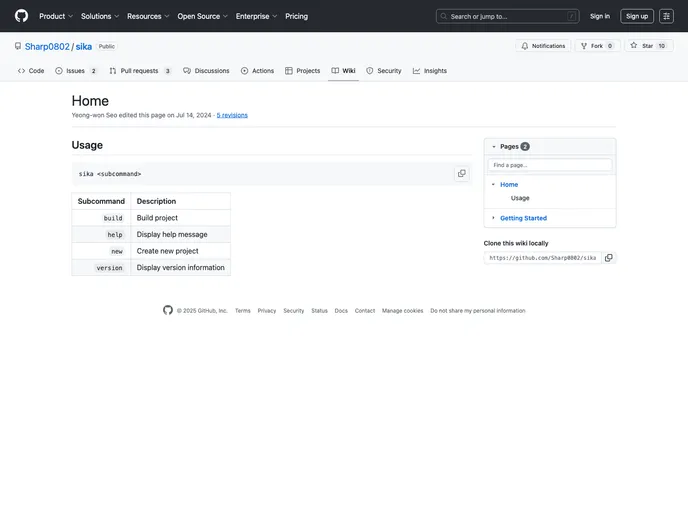This screenshot has height=512, width=688.
Task: View the 5 revisions link
Action: coord(232,115)
